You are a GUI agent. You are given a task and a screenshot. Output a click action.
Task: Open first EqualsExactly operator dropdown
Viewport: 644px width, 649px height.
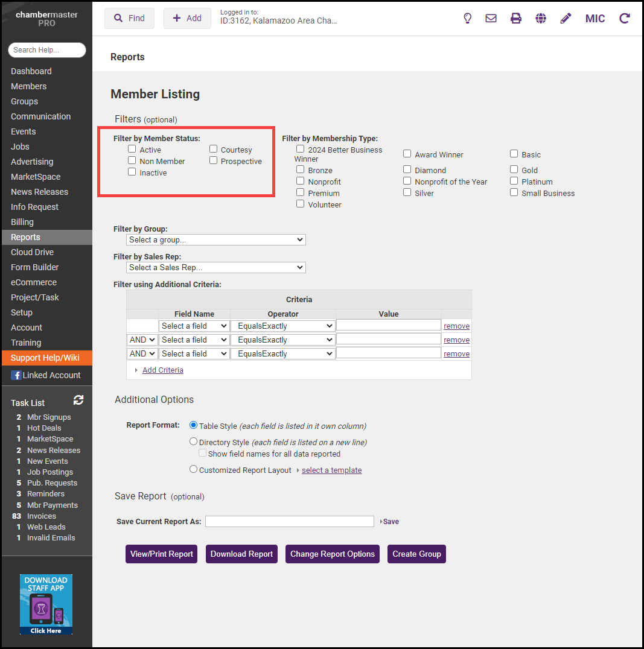pyautogui.click(x=283, y=326)
